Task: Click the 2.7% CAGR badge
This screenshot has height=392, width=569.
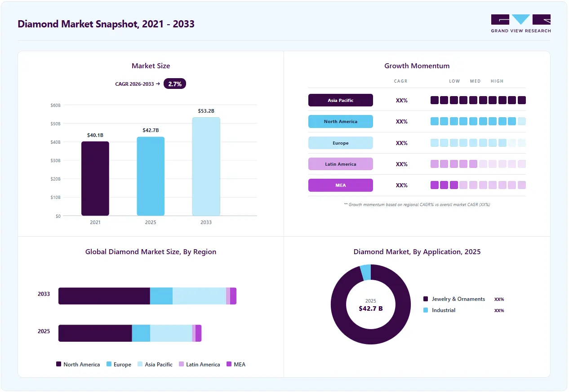Action: point(175,84)
